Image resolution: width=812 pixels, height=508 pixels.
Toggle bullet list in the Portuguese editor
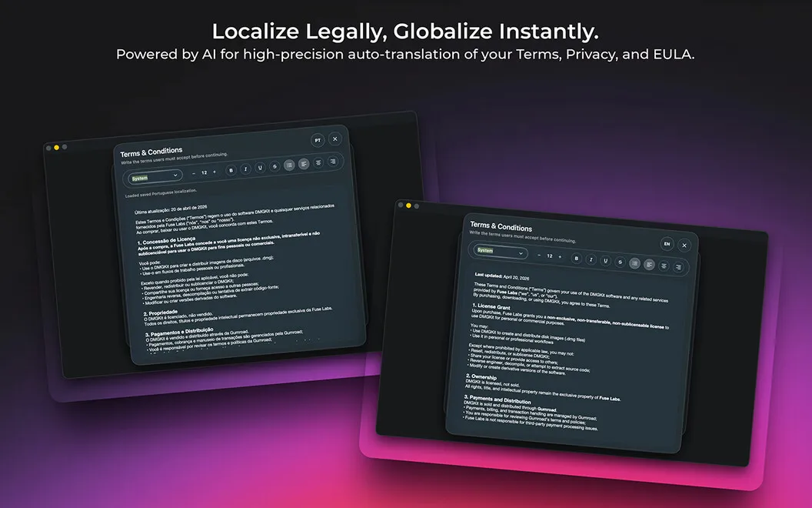coord(289,165)
